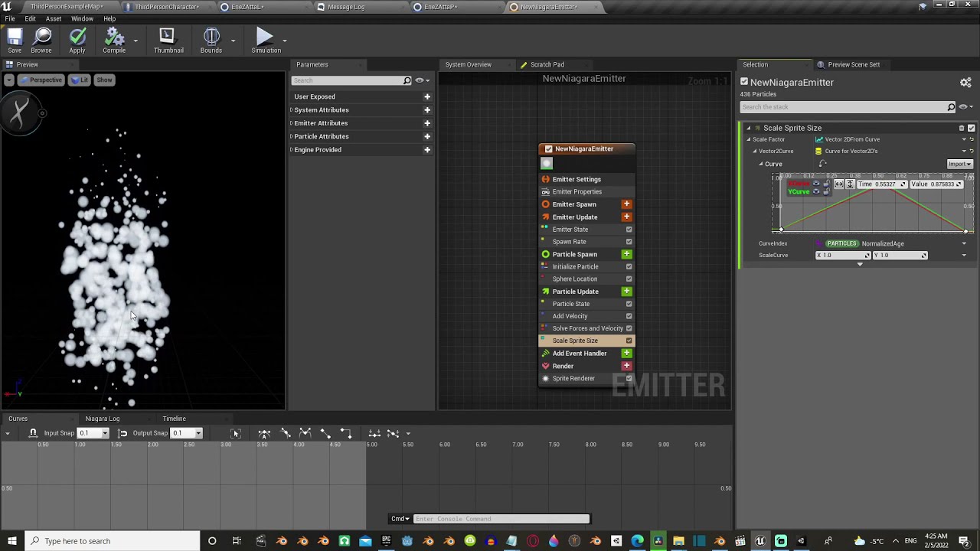Apply changes with the Apply button
Viewport: 980px width, 551px height.
coord(77,41)
